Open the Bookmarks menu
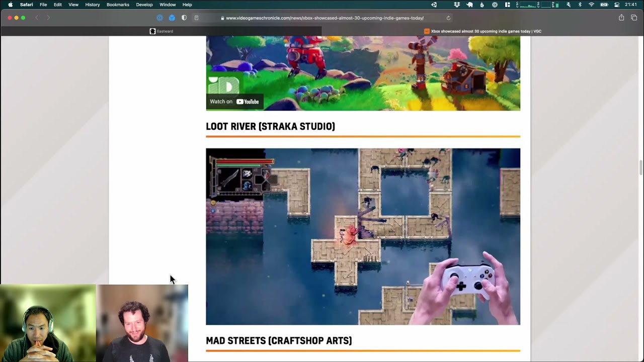 (118, 5)
